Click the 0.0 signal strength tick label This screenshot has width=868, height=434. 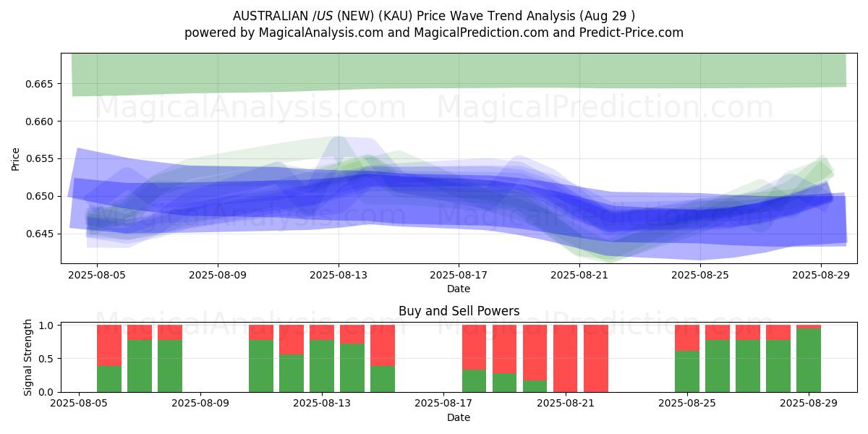click(46, 392)
